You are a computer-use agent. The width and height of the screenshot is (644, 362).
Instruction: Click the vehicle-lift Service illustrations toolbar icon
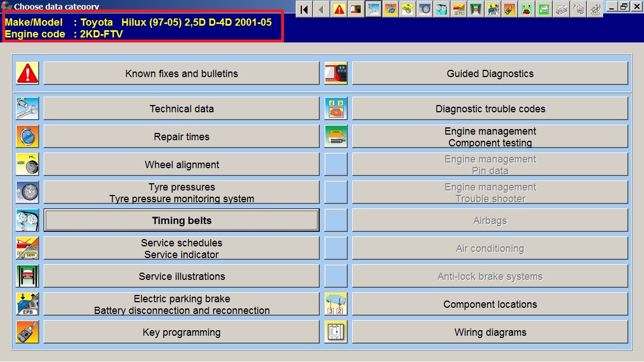click(x=476, y=9)
